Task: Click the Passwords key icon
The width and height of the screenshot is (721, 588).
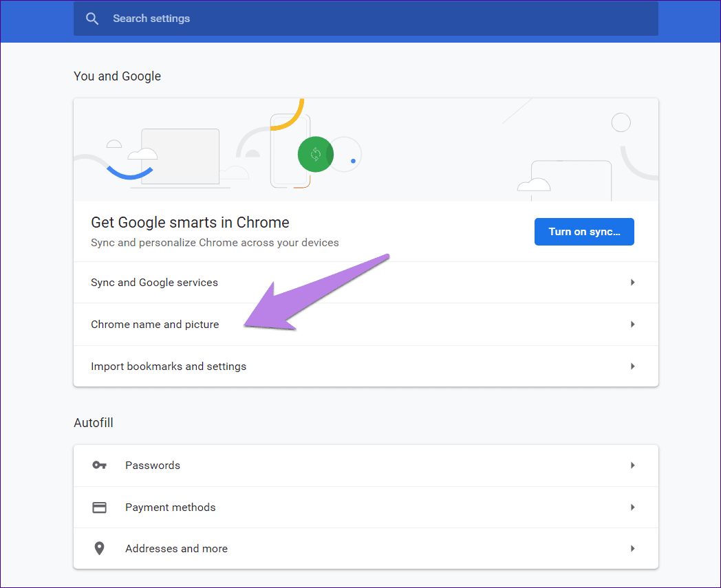Action: point(99,466)
